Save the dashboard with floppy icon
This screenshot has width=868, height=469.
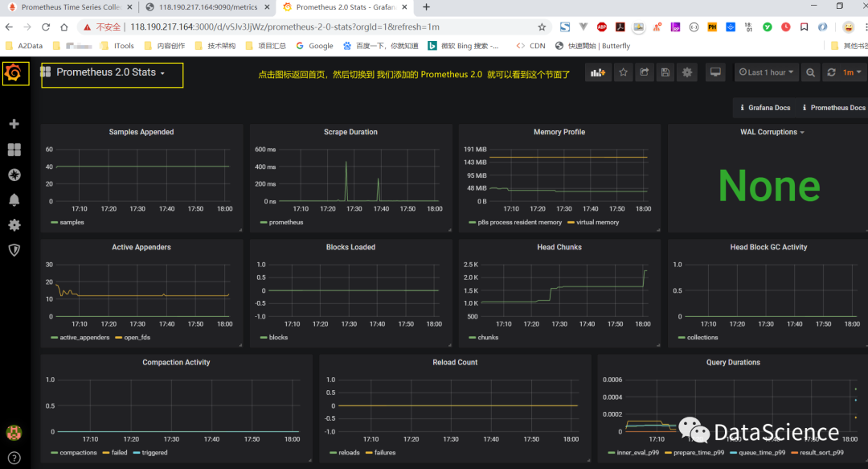665,72
